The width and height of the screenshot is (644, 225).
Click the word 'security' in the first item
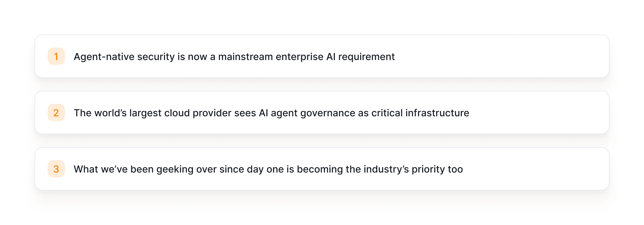(x=156, y=57)
